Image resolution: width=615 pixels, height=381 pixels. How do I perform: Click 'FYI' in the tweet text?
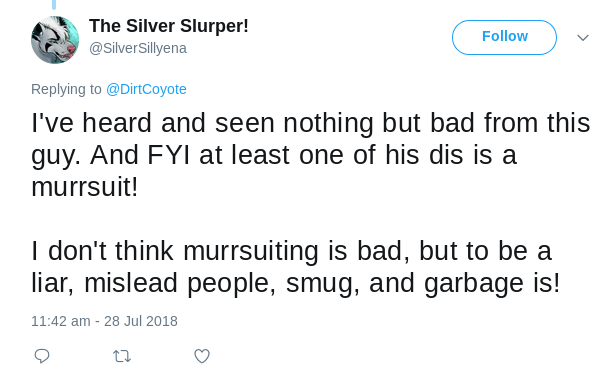click(169, 155)
